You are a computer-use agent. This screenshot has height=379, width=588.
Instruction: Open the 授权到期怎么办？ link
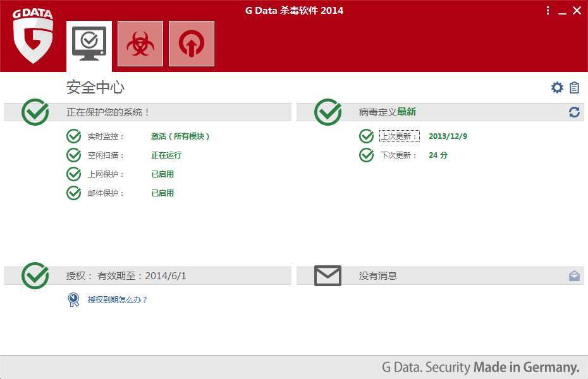[118, 300]
